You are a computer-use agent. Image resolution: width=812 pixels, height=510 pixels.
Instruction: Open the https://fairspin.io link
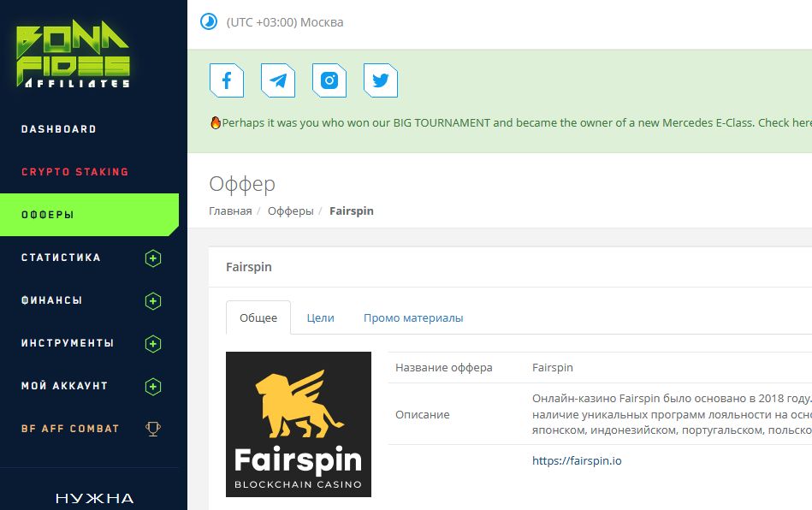point(577,460)
